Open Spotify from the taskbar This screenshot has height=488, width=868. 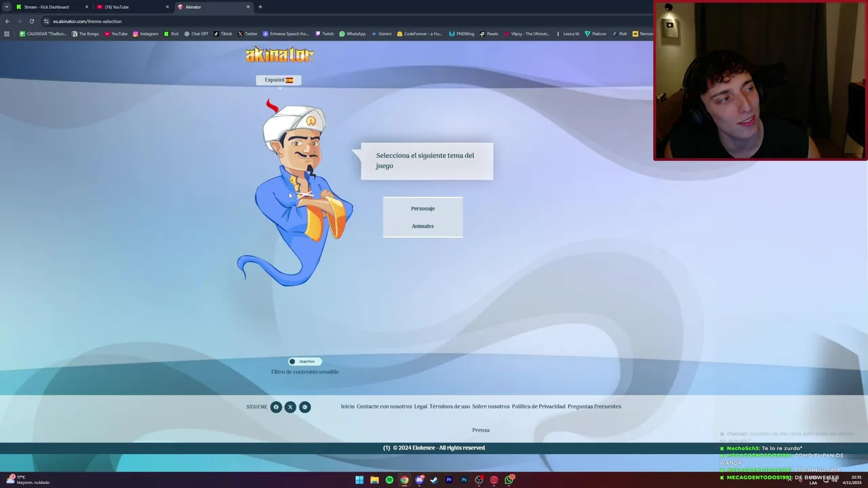tap(389, 480)
